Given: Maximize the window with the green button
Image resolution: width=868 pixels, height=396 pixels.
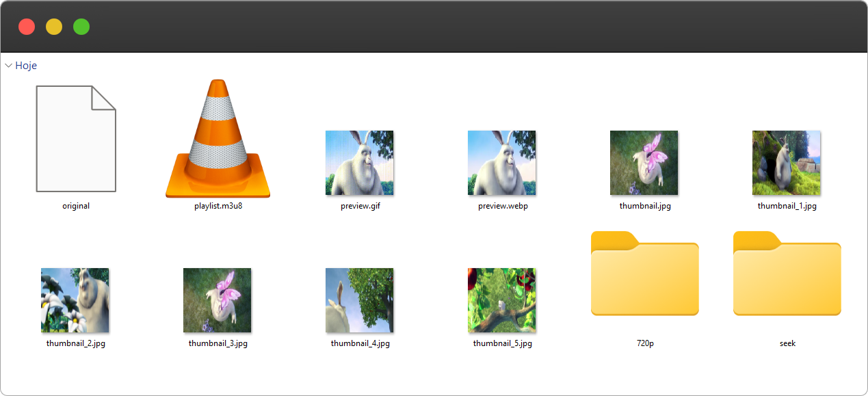Looking at the screenshot, I should (x=81, y=27).
